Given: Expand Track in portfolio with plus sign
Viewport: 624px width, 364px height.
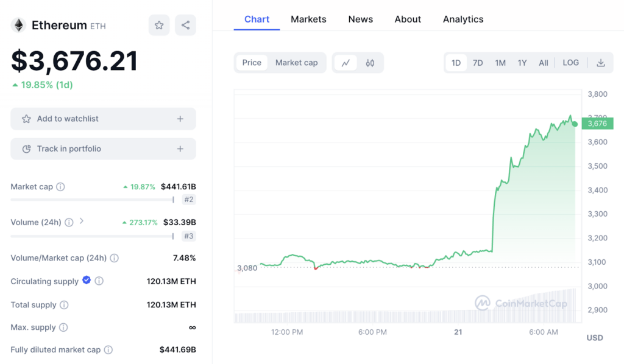Looking at the screenshot, I should pos(180,149).
